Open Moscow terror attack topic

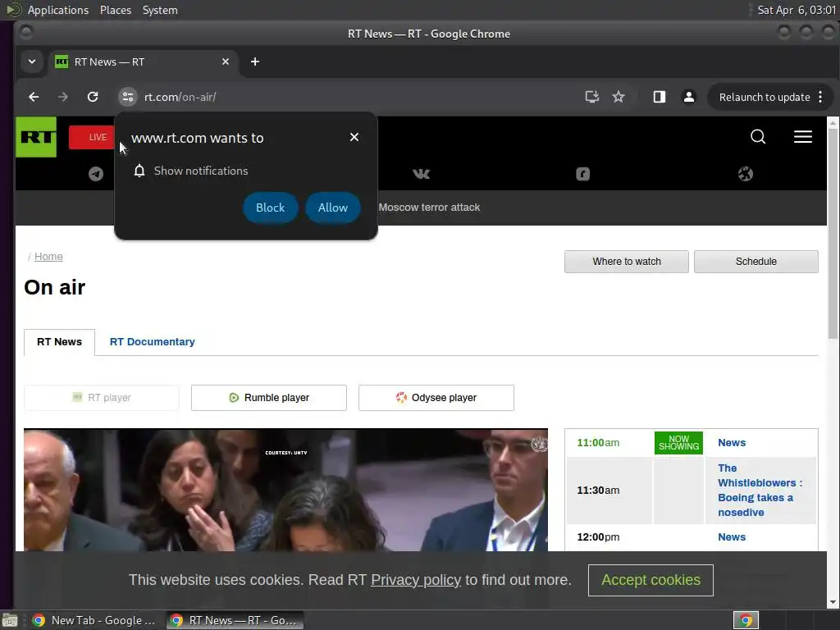click(429, 208)
